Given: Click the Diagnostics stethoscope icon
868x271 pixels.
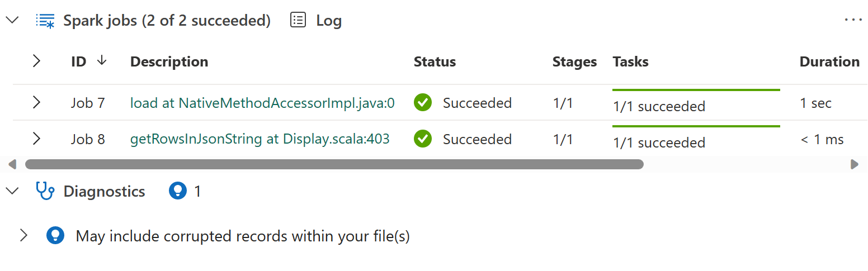Looking at the screenshot, I should coord(45,191).
